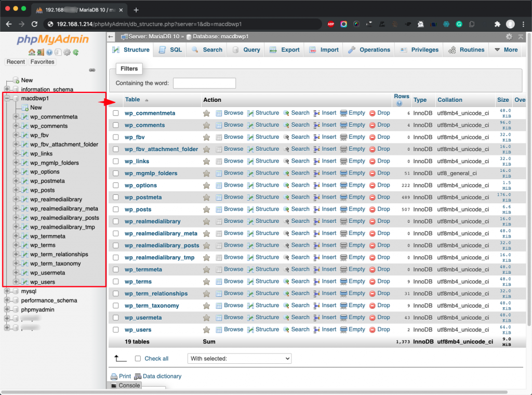Open the Console bar

tap(125, 386)
